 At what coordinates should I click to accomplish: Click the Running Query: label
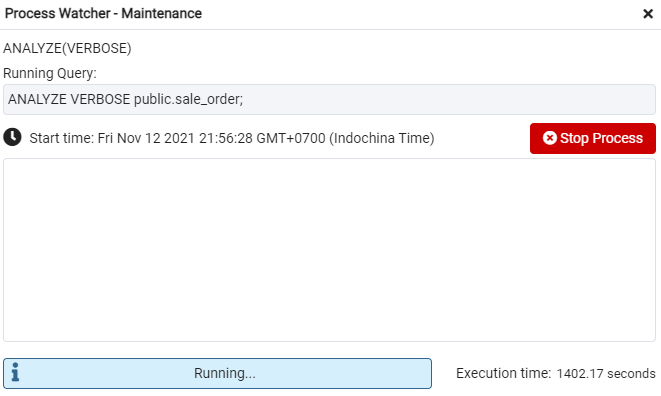50,73
